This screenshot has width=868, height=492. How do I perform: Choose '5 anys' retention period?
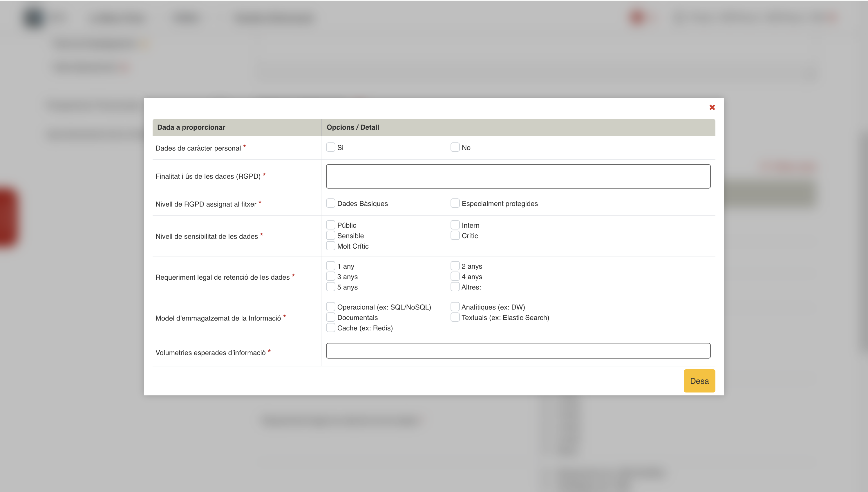coord(330,287)
